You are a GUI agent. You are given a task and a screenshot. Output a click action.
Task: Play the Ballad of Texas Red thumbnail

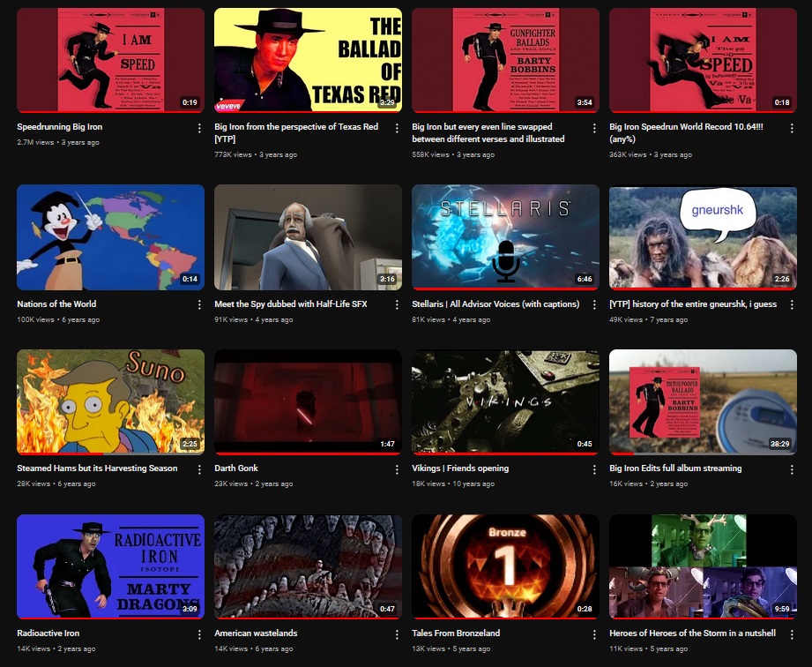click(308, 60)
